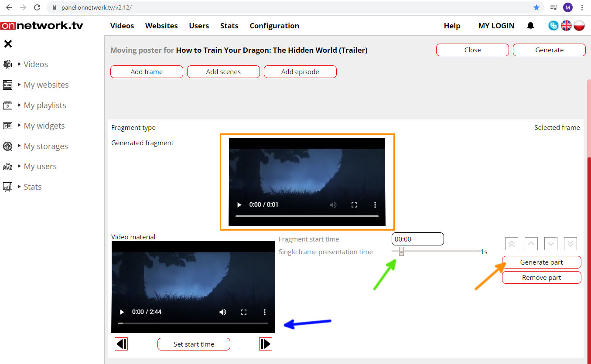Fullscreen the Generated fragment video

click(x=354, y=205)
